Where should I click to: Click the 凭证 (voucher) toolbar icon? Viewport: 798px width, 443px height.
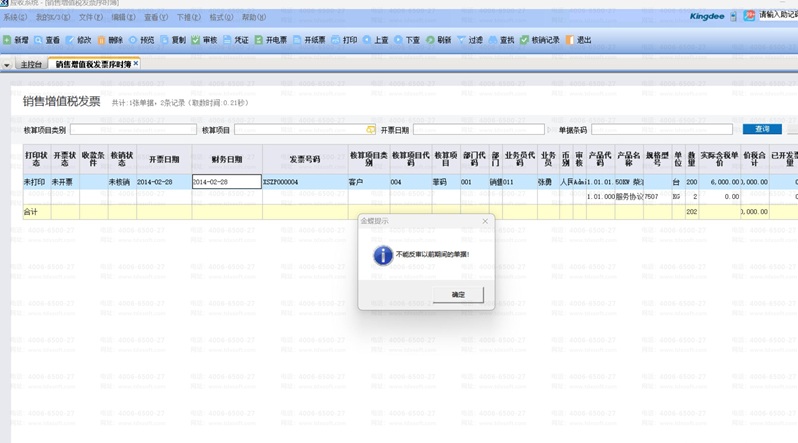point(227,40)
